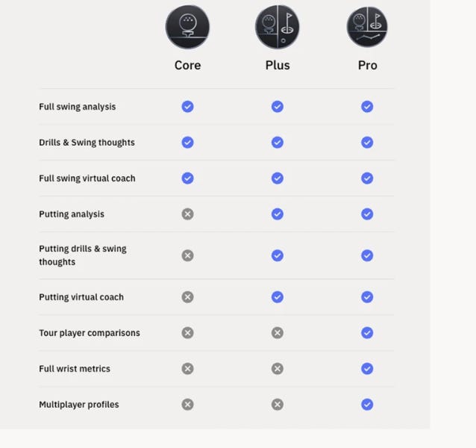This screenshot has width=476, height=448.
Task: Click Pro checkmark for Full swing virtual coach
Action: point(367,178)
